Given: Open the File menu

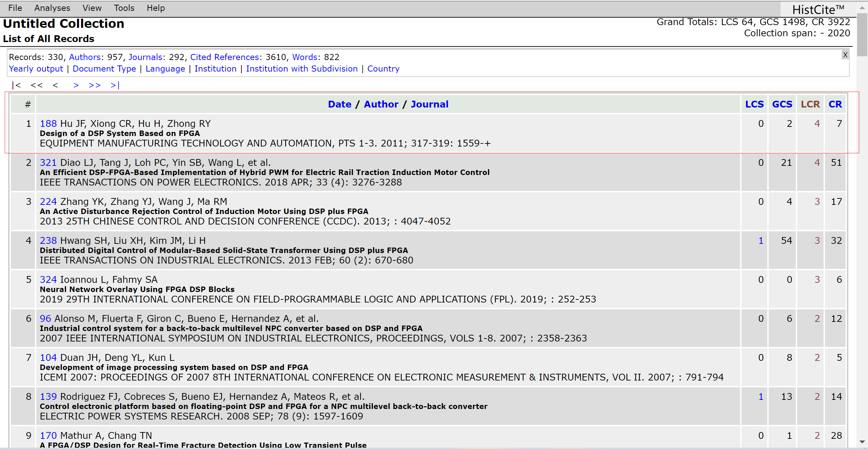Looking at the screenshot, I should [x=15, y=8].
